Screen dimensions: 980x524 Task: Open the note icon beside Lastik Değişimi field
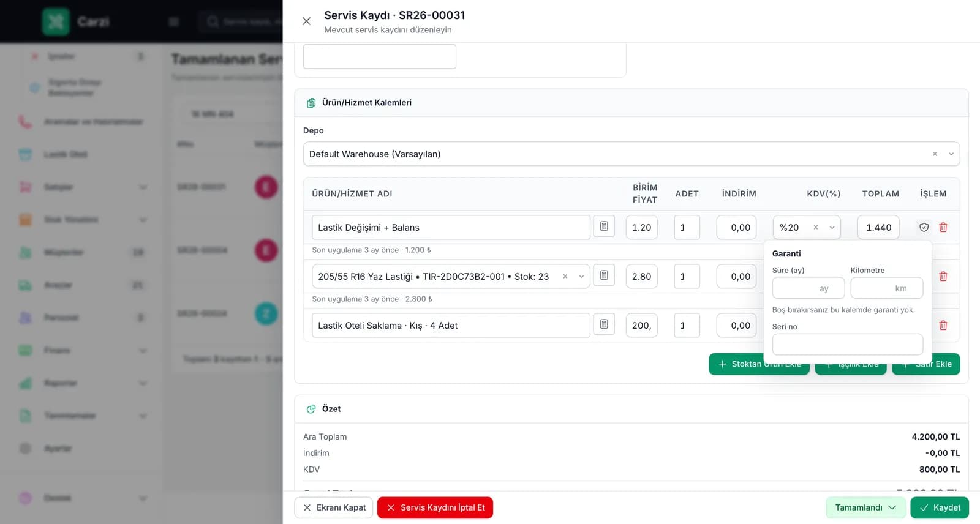tap(604, 226)
